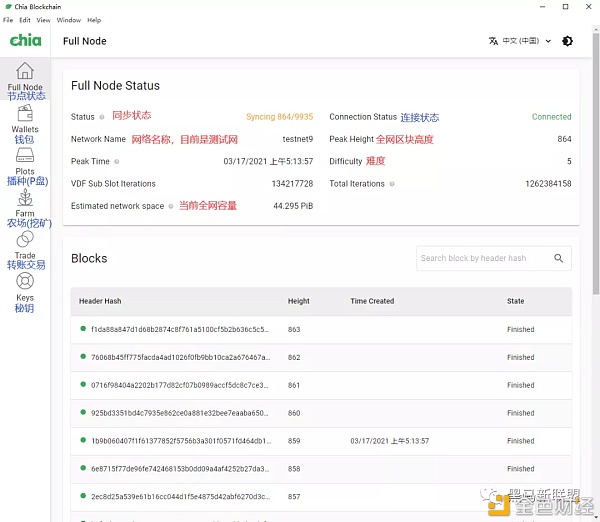Viewport: 600px width, 522px height.
Task: Expand the language dropdown chevron
Action: pos(548,41)
